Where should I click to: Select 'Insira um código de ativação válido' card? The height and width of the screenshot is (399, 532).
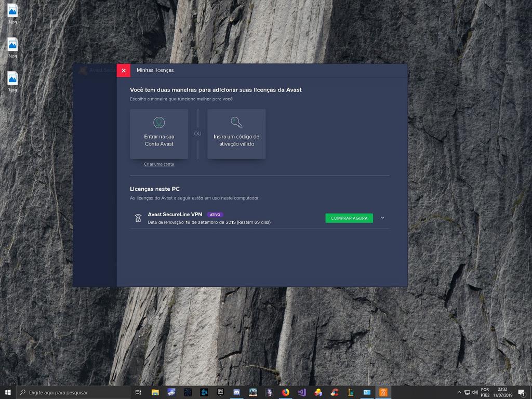tap(236, 134)
